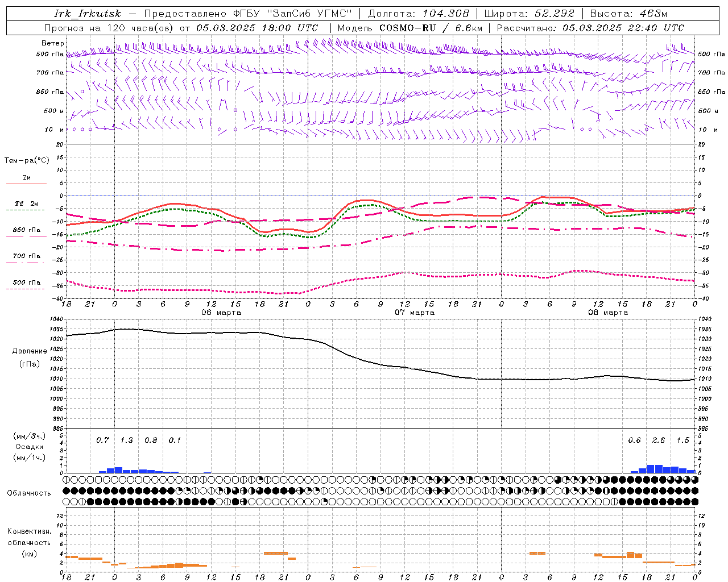Click the 06 марта date label
This screenshot has width=728, height=582.
click(221, 313)
